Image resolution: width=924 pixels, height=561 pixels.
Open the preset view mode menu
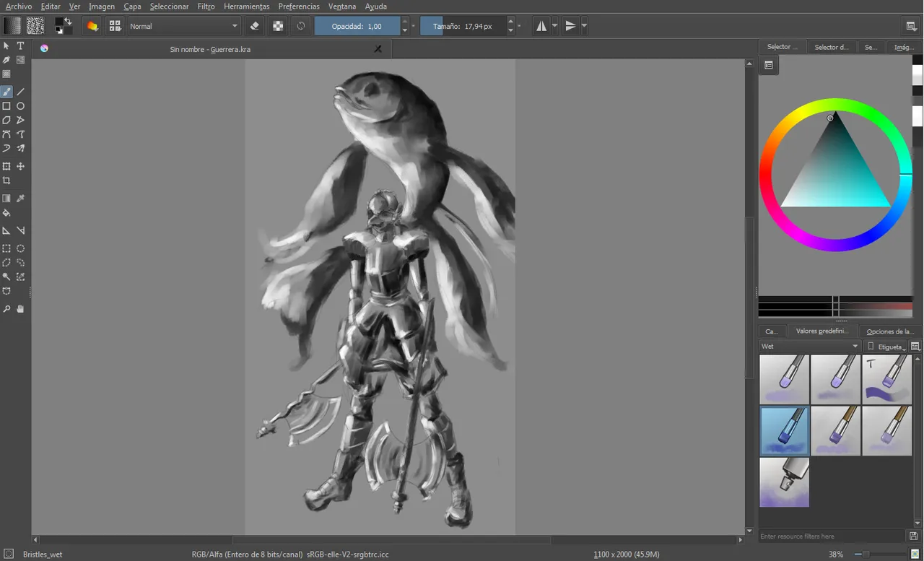915,347
